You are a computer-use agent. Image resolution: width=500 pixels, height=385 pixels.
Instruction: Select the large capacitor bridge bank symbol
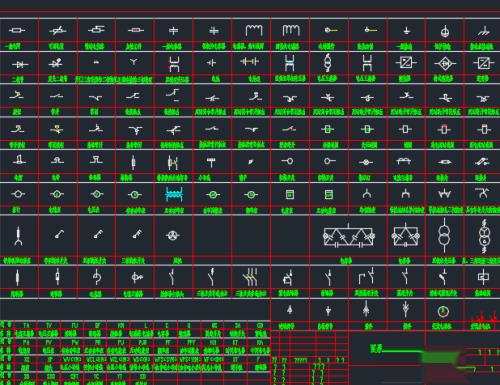(348, 236)
